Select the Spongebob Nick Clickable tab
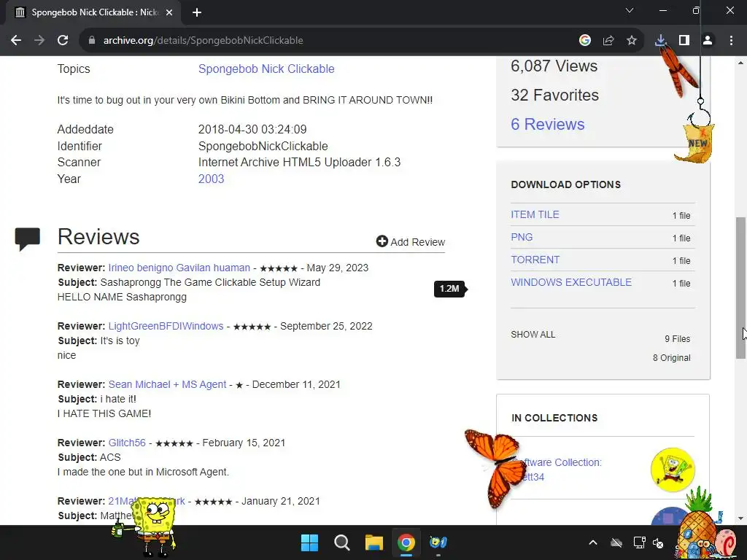Viewport: 747px width, 560px height. pos(93,12)
